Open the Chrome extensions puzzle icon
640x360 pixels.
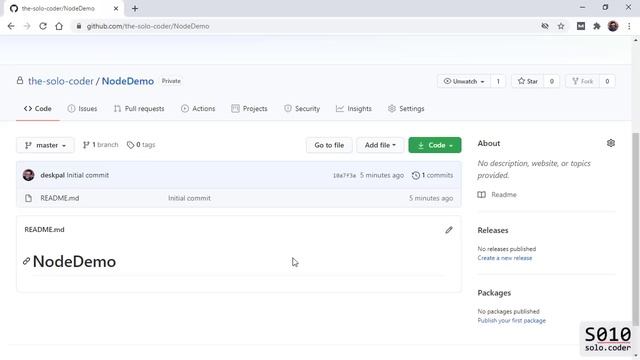pos(597,26)
